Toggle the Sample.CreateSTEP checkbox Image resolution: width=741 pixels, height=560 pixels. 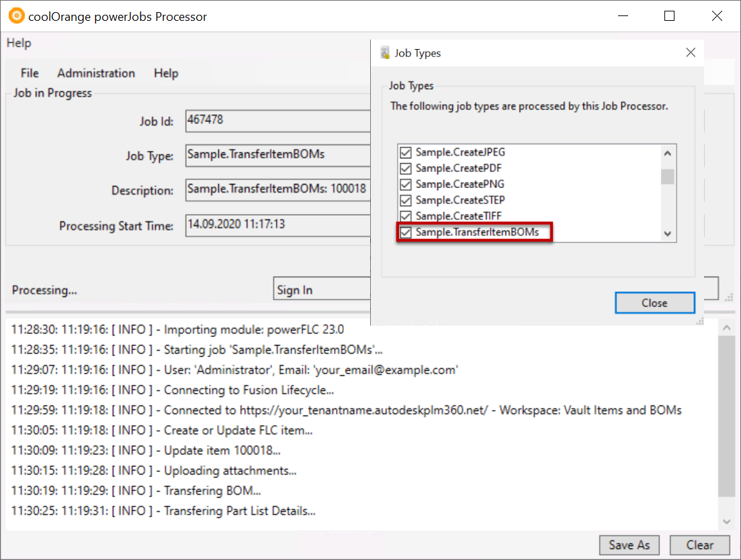405,200
